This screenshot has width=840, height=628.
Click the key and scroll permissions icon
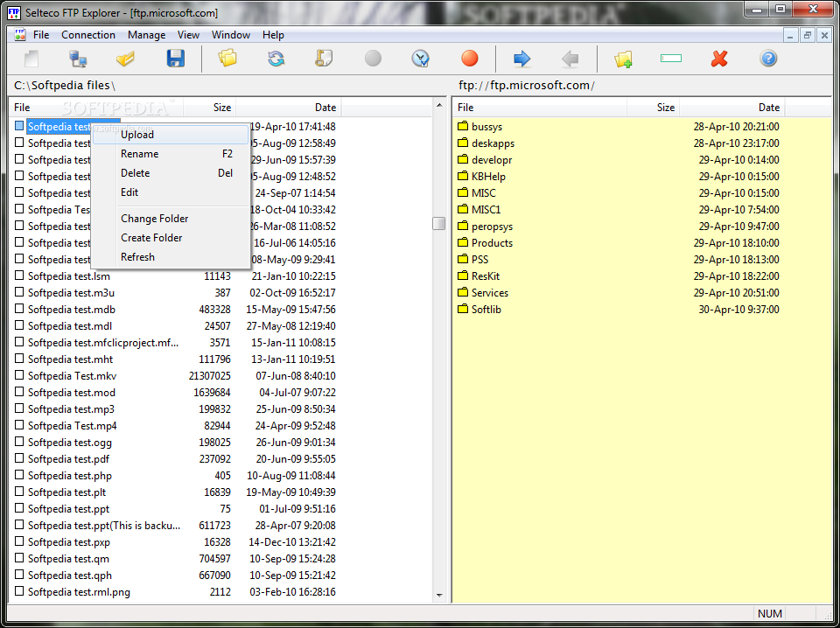point(324,59)
